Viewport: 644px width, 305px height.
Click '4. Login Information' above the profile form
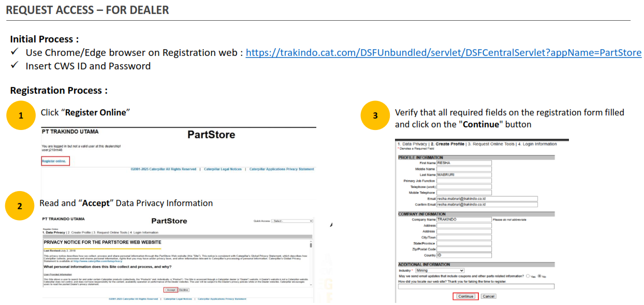tap(537, 144)
